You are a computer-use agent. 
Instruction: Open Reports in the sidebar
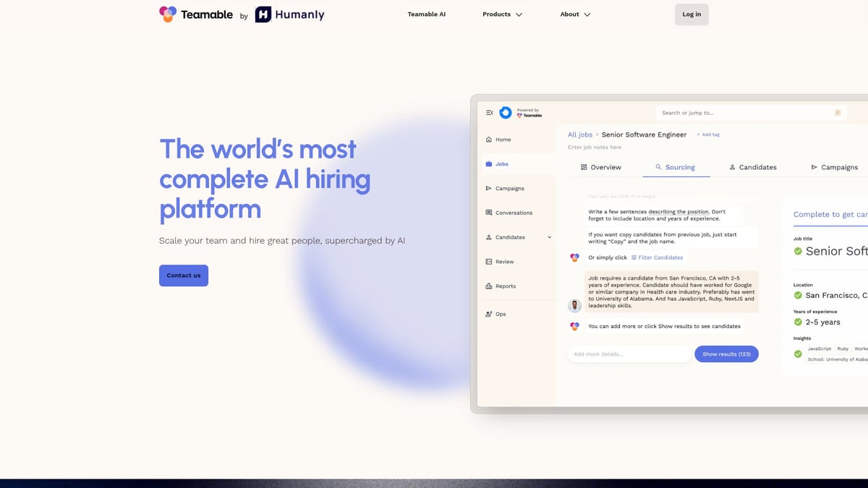(505, 286)
